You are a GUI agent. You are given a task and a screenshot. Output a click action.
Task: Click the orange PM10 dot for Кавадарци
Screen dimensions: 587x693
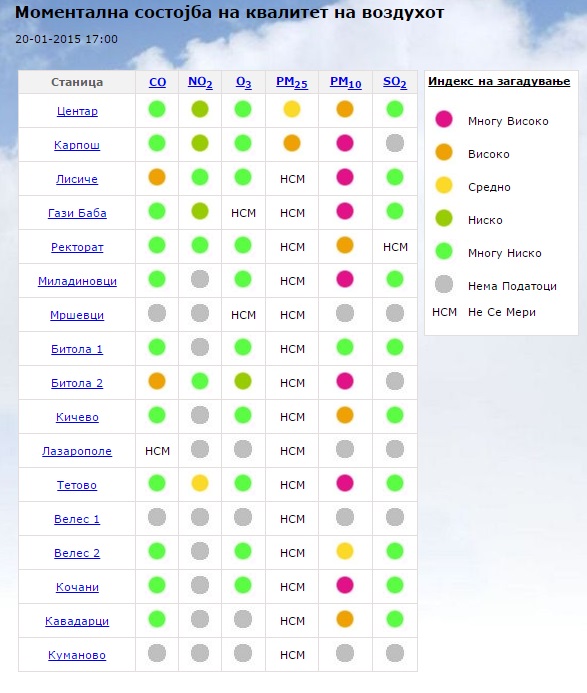(x=345, y=619)
